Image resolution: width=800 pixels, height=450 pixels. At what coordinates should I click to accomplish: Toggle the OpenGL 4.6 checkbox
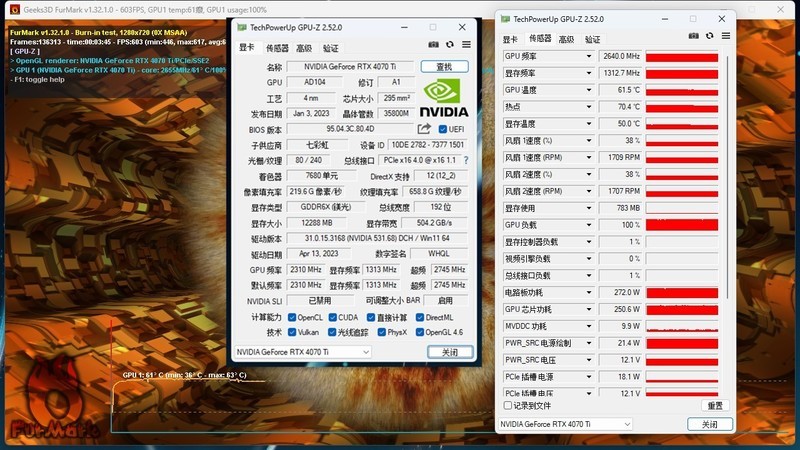point(419,332)
